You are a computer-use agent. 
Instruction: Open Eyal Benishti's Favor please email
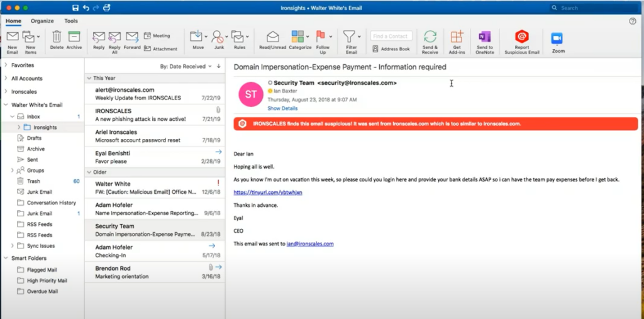click(x=155, y=157)
